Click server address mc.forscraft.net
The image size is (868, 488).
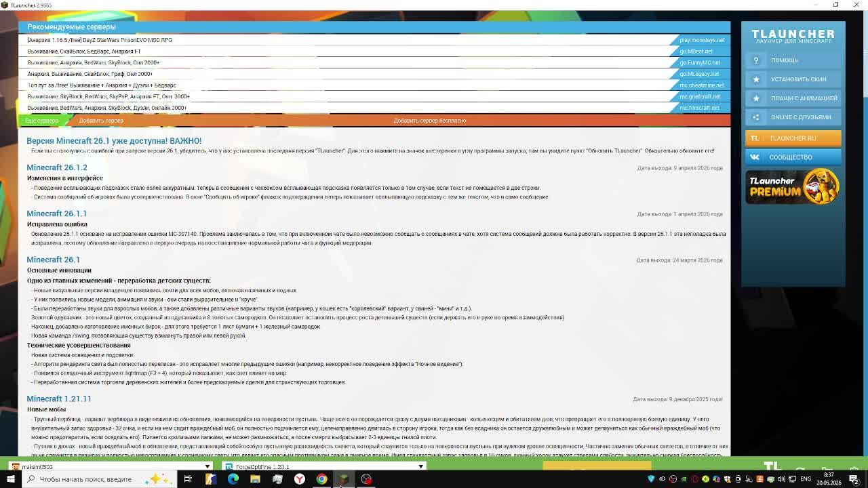point(699,108)
